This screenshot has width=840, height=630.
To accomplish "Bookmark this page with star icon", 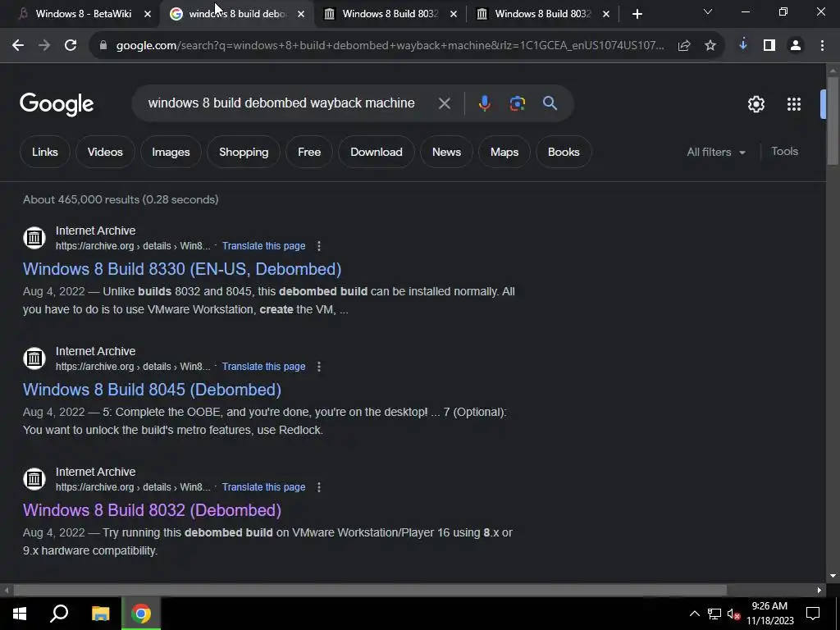I will 710,46.
